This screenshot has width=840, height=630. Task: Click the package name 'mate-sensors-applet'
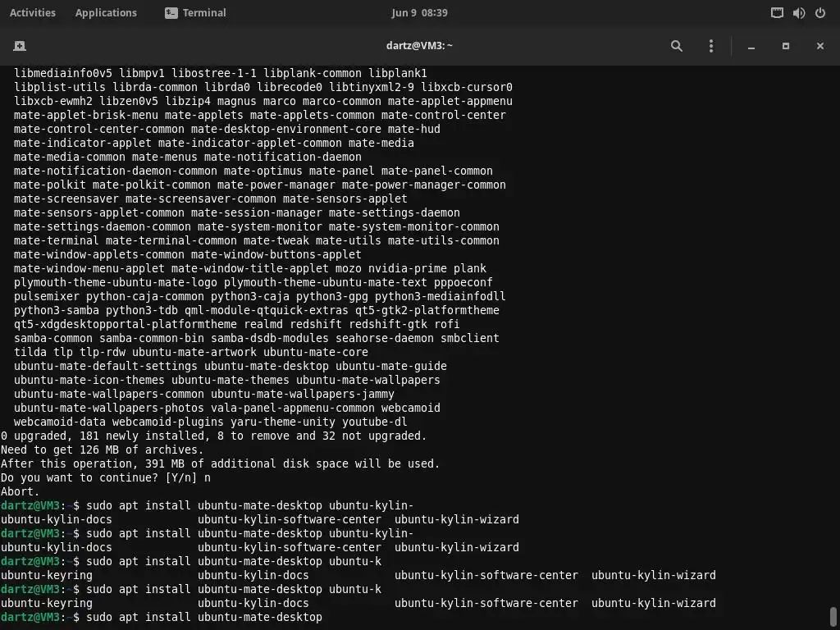pyautogui.click(x=345, y=199)
